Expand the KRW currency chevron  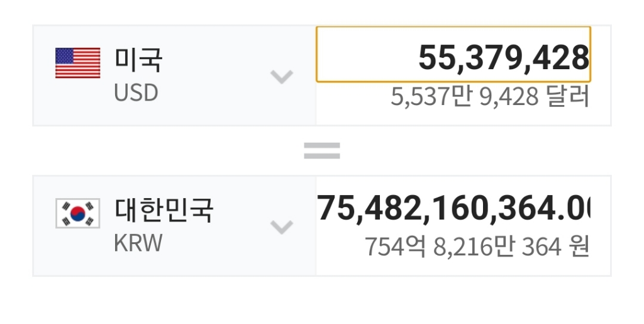point(281,226)
